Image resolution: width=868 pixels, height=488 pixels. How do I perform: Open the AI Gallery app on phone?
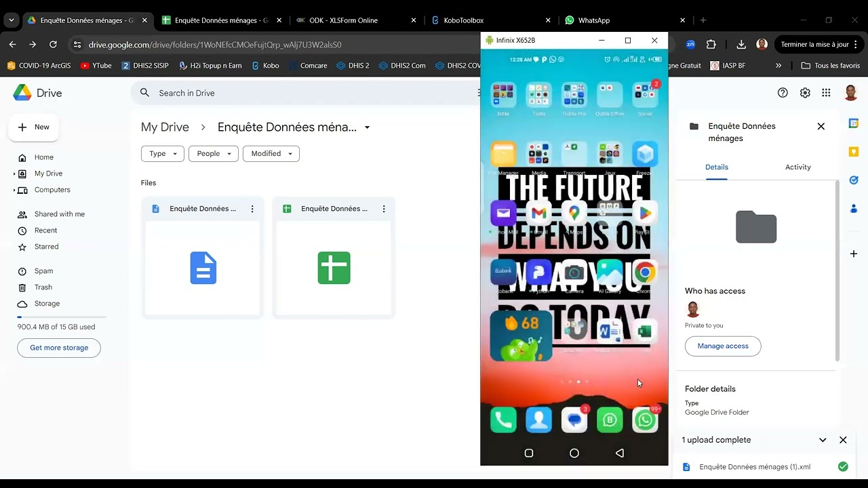point(609,272)
